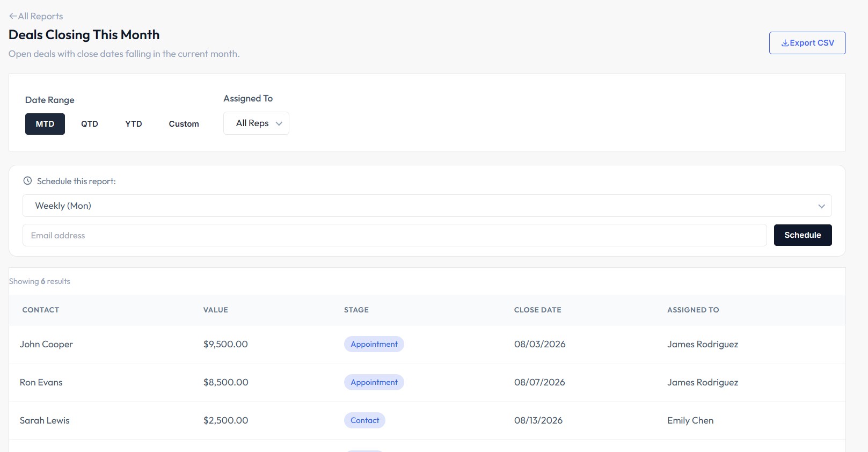Viewport: 868px width, 452px height.
Task: Export the report as CSV
Action: [807, 43]
